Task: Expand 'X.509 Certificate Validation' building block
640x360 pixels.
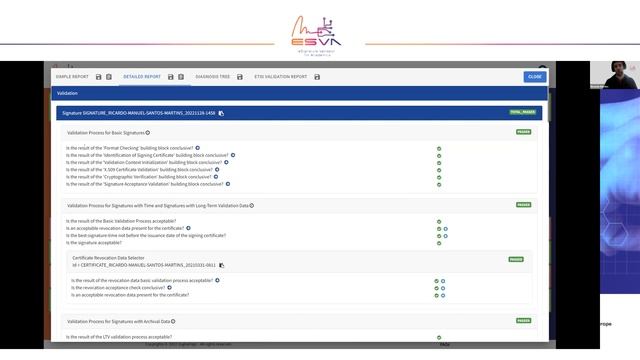Action: tap(217, 169)
